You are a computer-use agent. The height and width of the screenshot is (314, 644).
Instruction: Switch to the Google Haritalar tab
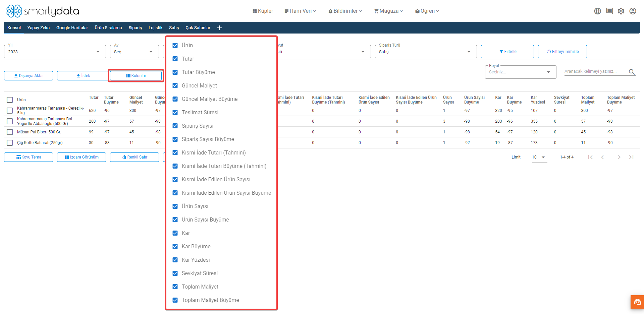click(x=72, y=28)
